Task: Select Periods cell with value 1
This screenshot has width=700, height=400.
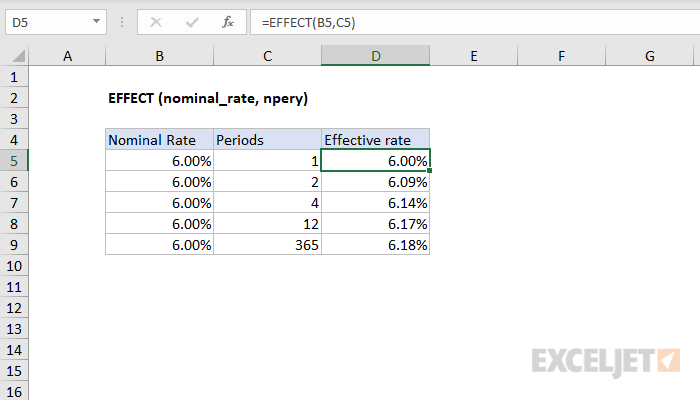Action: 267,161
